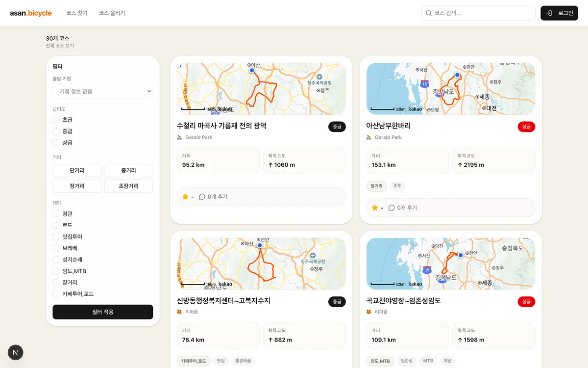Click the speech bubble review icon on 아산남부한바리 card

pyautogui.click(x=391, y=208)
